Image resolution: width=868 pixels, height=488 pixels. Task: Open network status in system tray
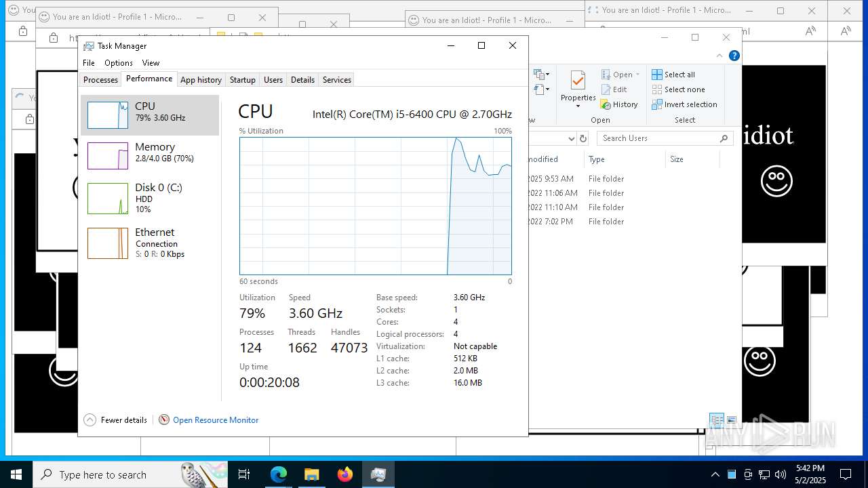(764, 474)
